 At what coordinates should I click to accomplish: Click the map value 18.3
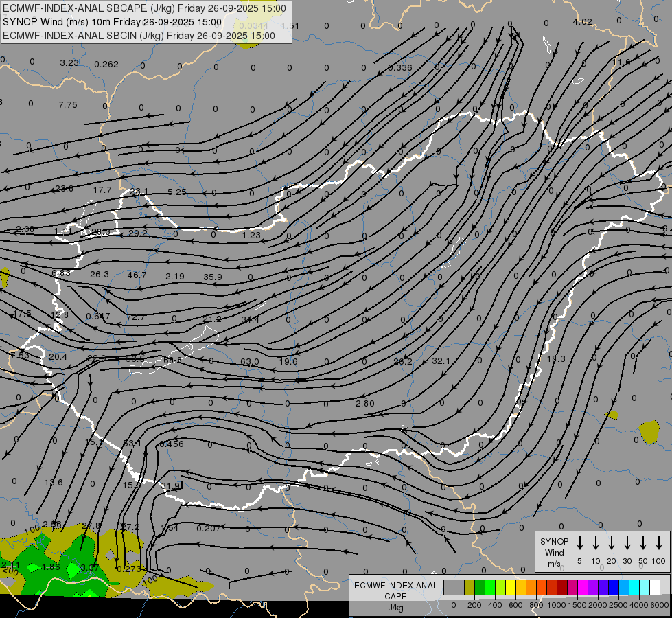click(556, 358)
